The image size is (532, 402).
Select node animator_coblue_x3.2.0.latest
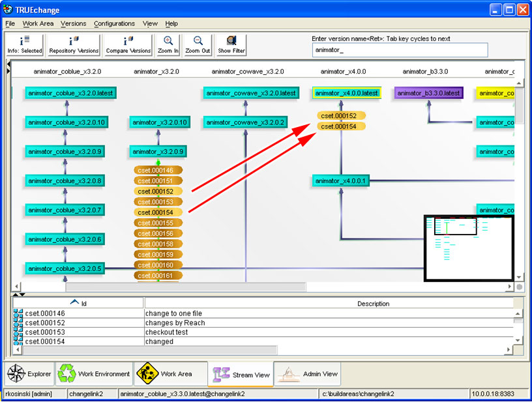coord(70,93)
